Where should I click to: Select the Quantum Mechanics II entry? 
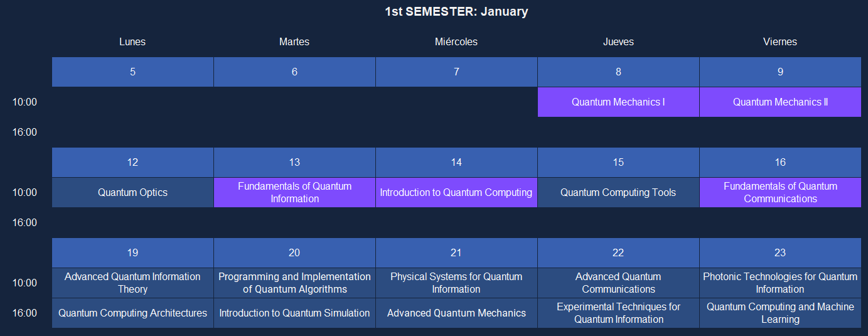[780, 102]
